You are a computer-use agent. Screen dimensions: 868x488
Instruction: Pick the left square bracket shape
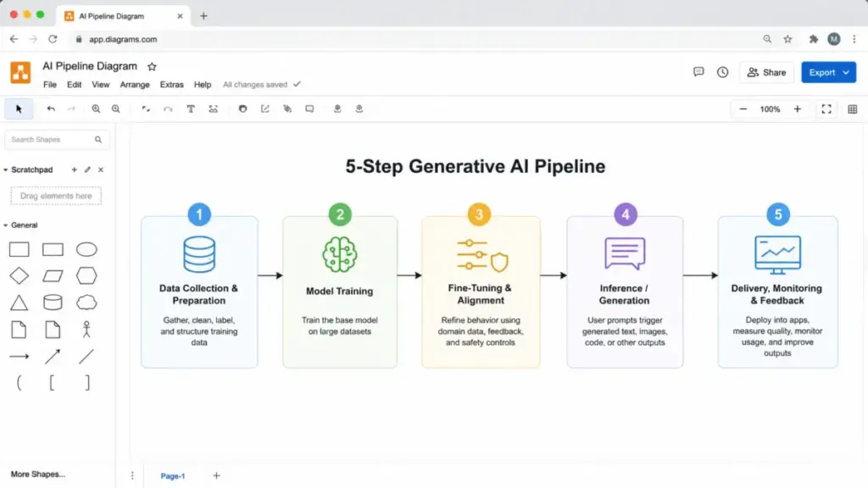pos(52,383)
